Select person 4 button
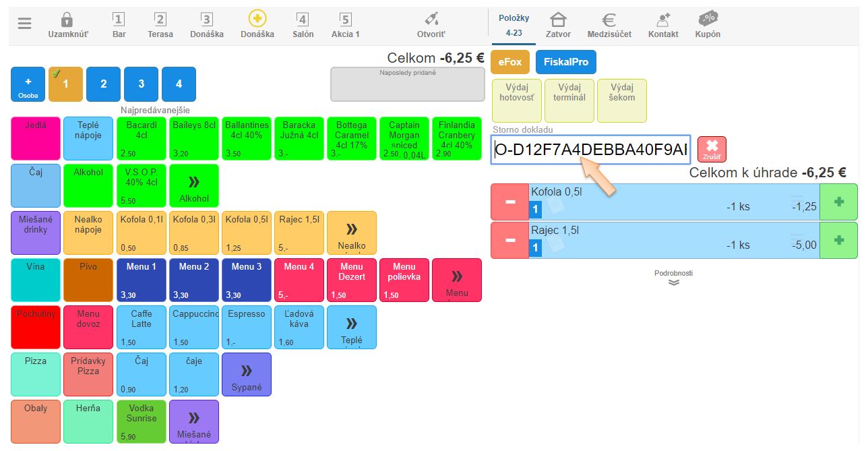 (x=179, y=84)
